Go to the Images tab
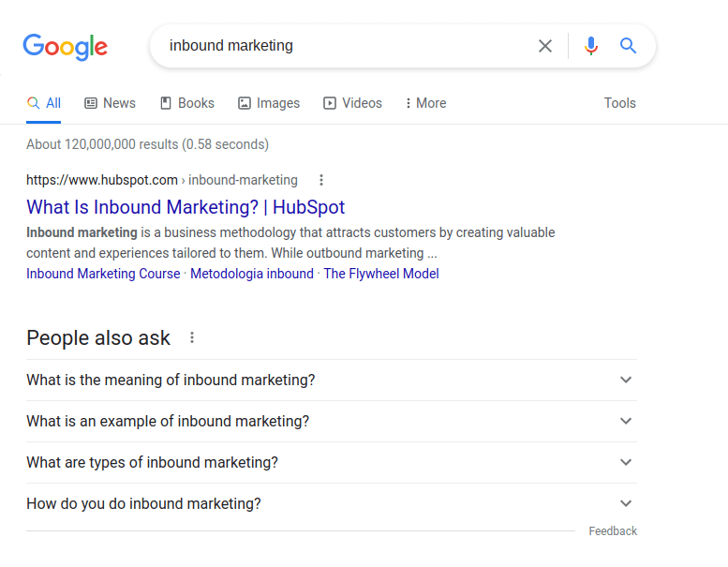This screenshot has width=728, height=567. pos(269,103)
